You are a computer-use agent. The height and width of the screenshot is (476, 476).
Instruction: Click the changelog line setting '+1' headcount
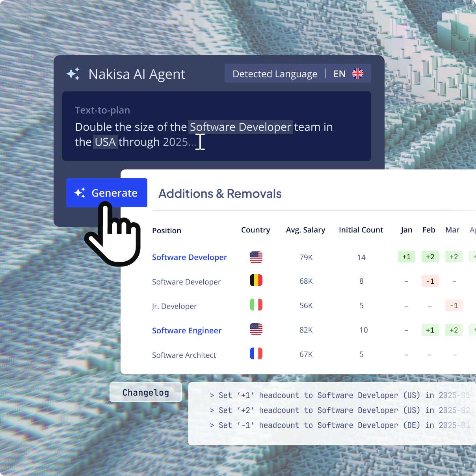pyautogui.click(x=340, y=395)
